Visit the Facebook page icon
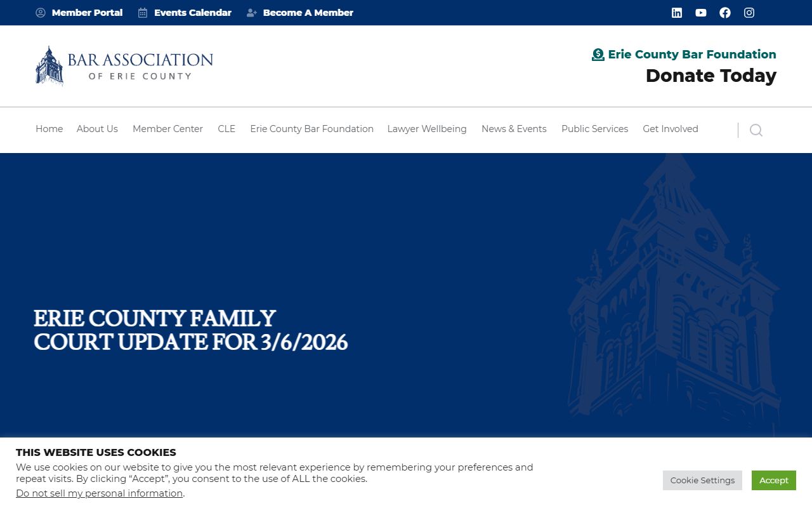The width and height of the screenshot is (812, 508). (x=725, y=13)
